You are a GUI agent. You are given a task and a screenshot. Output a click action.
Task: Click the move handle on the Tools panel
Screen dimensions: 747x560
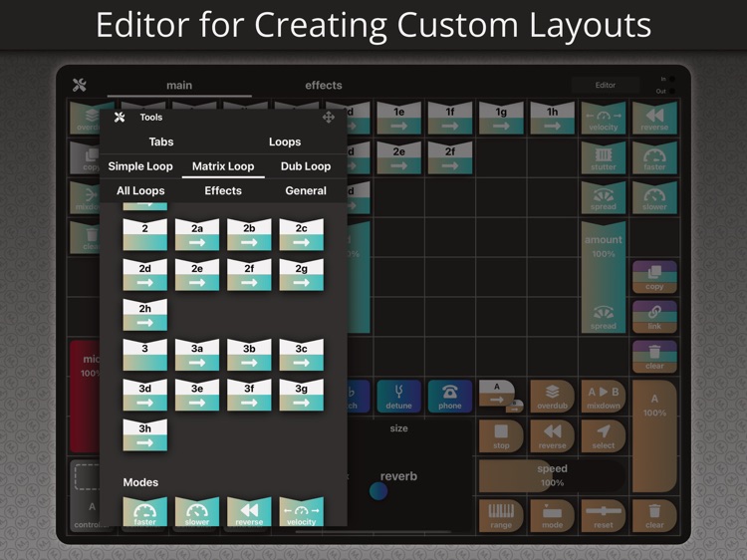pyautogui.click(x=329, y=117)
